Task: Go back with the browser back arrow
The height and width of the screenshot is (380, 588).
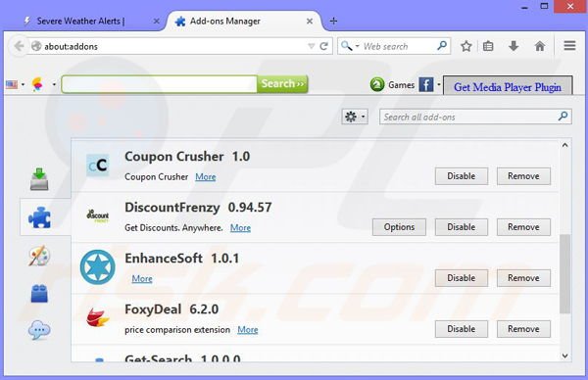Action: pos(19,46)
